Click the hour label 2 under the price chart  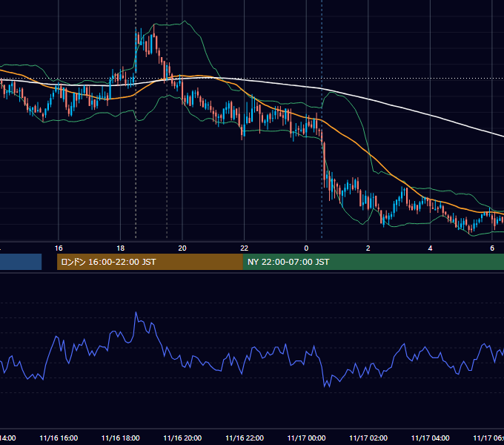pos(368,248)
